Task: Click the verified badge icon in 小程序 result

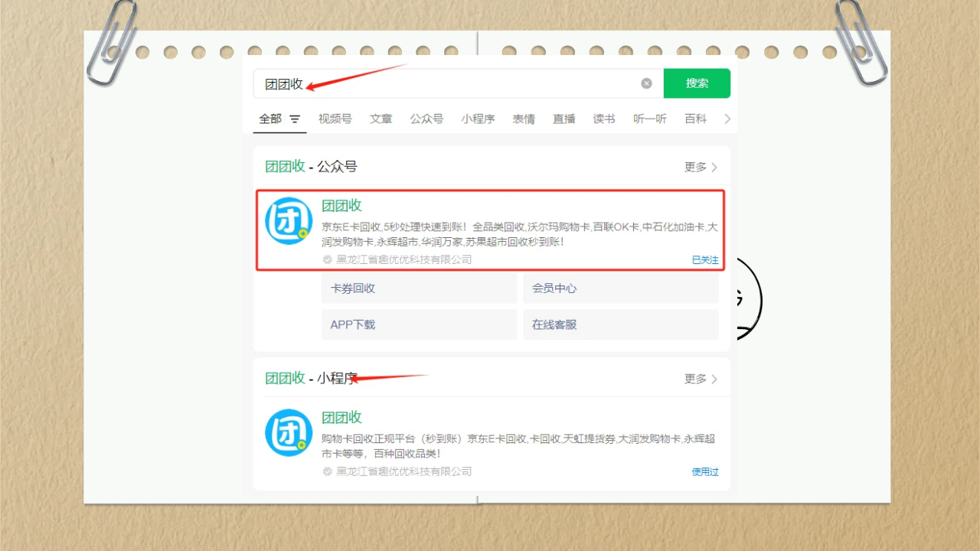Action: 328,471
